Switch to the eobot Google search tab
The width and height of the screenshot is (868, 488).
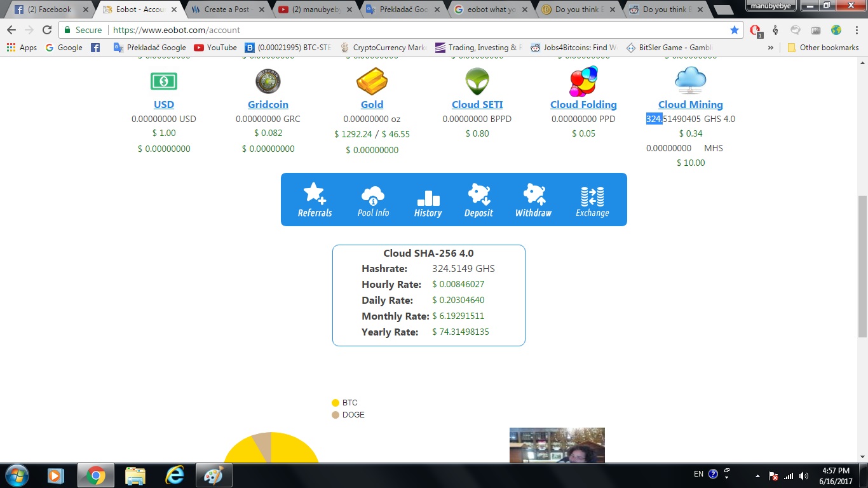point(489,10)
